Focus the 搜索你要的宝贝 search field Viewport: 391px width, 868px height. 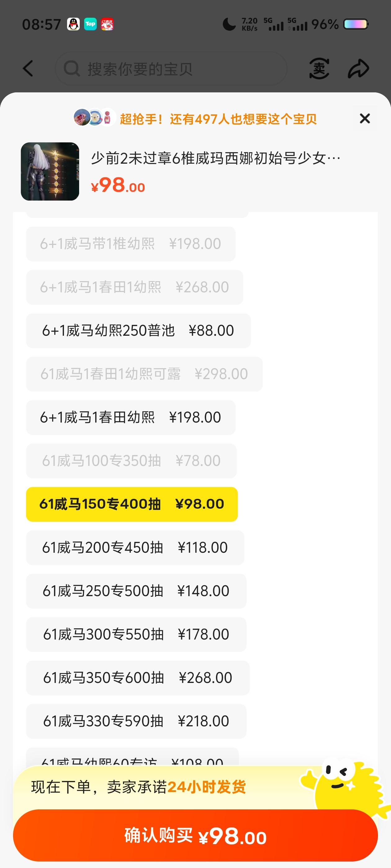171,69
